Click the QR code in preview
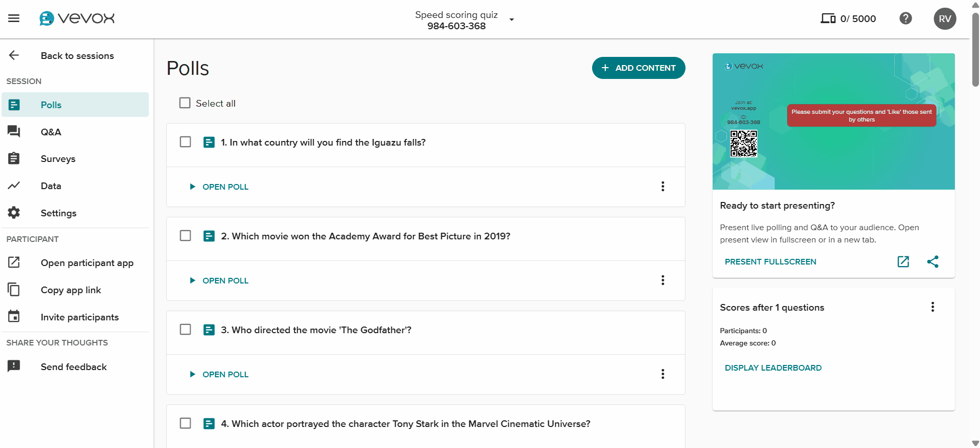 743,143
